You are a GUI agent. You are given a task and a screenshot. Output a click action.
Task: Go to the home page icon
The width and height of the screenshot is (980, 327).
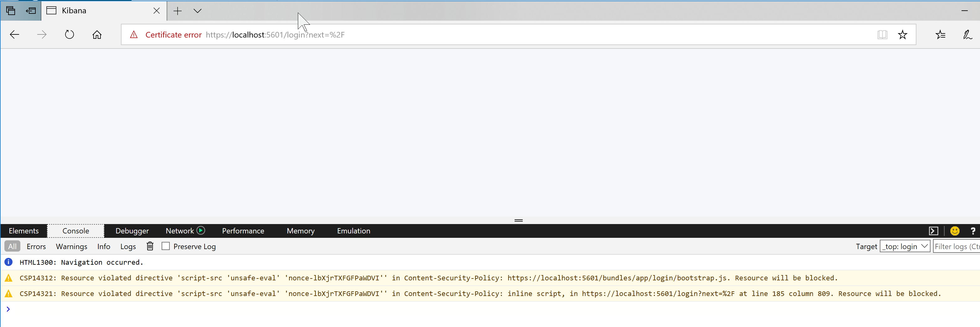pos(97,35)
